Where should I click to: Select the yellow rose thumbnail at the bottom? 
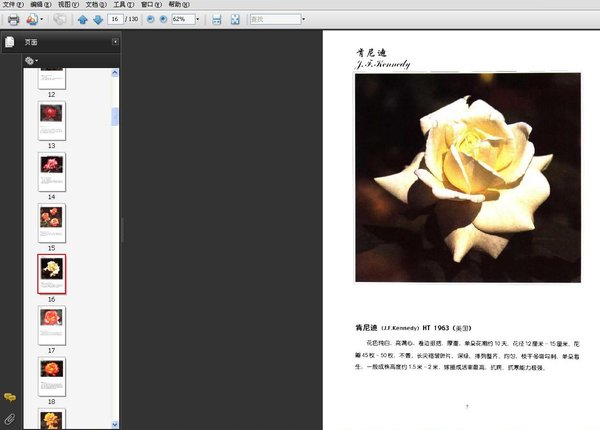tap(52, 419)
